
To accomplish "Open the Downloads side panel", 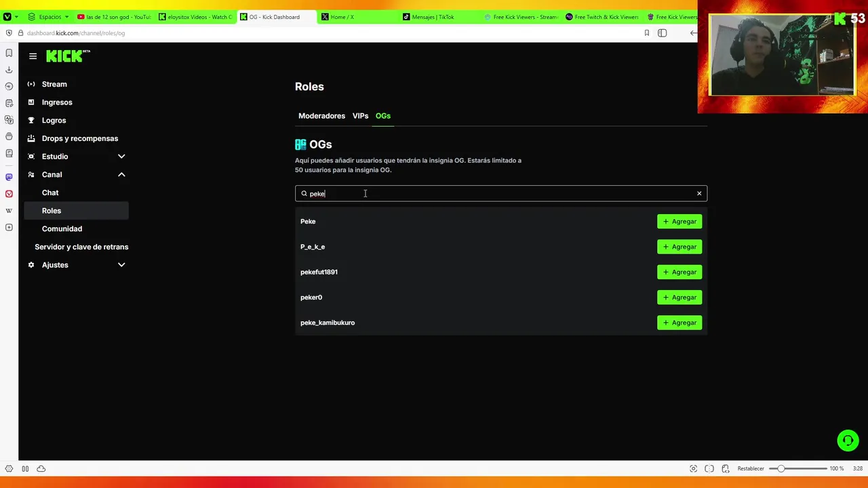I will (x=9, y=70).
